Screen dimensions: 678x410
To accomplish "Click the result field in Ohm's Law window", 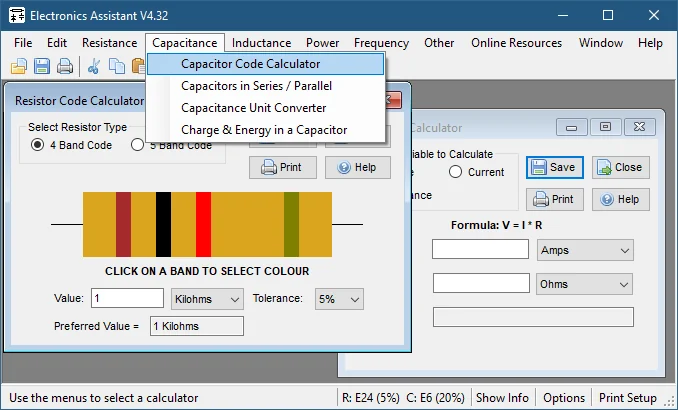I will [x=534, y=317].
